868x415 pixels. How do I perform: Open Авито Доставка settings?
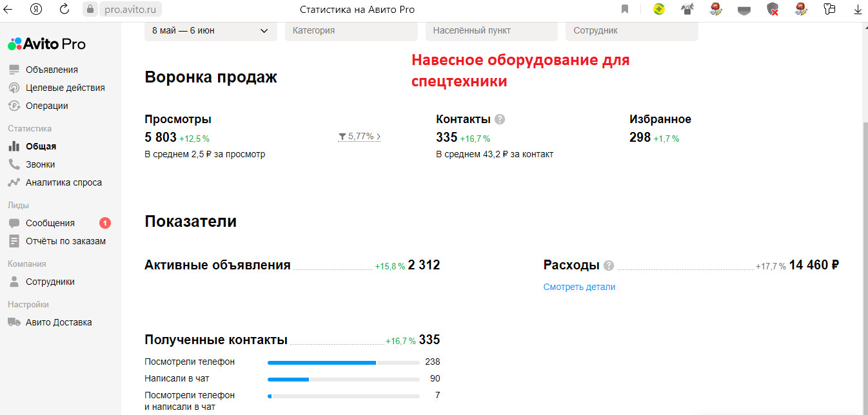coord(59,322)
